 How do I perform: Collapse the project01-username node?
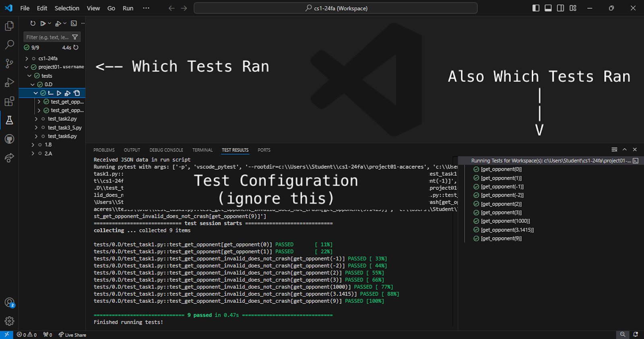[x=26, y=67]
